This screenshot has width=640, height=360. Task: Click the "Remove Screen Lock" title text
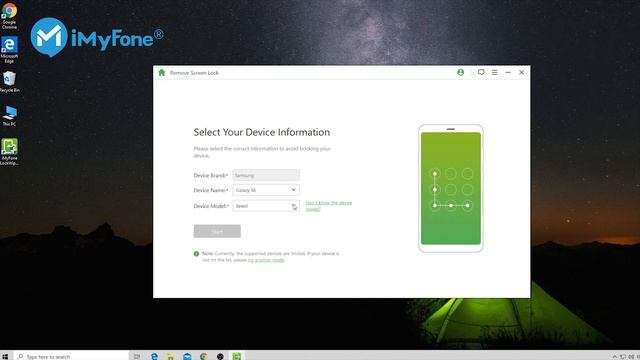(194, 73)
